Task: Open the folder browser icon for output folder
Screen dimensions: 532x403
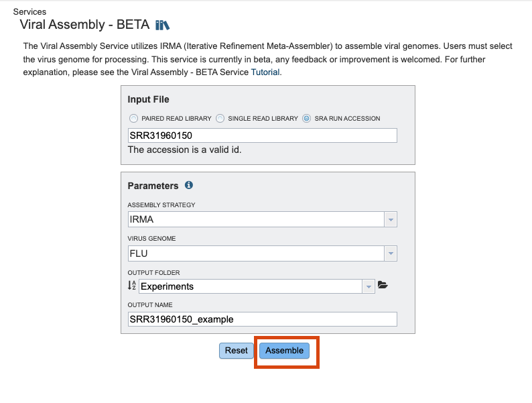Action: click(x=383, y=285)
